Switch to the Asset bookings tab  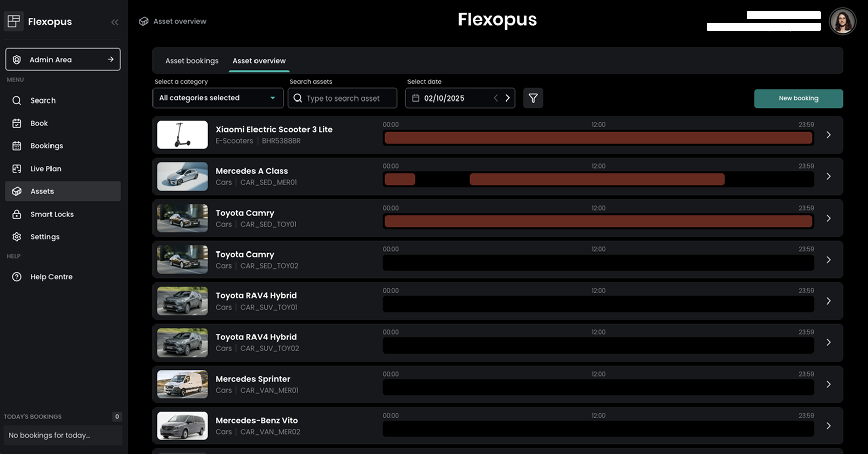(x=191, y=61)
